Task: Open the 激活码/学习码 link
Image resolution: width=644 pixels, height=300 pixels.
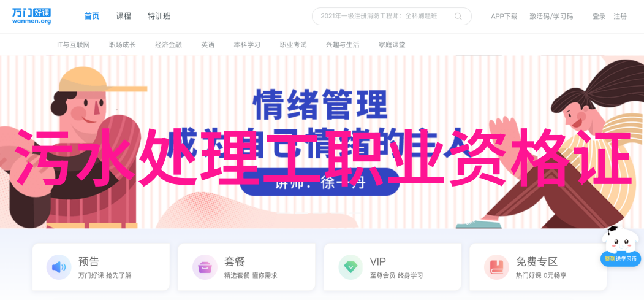Action: [551, 17]
